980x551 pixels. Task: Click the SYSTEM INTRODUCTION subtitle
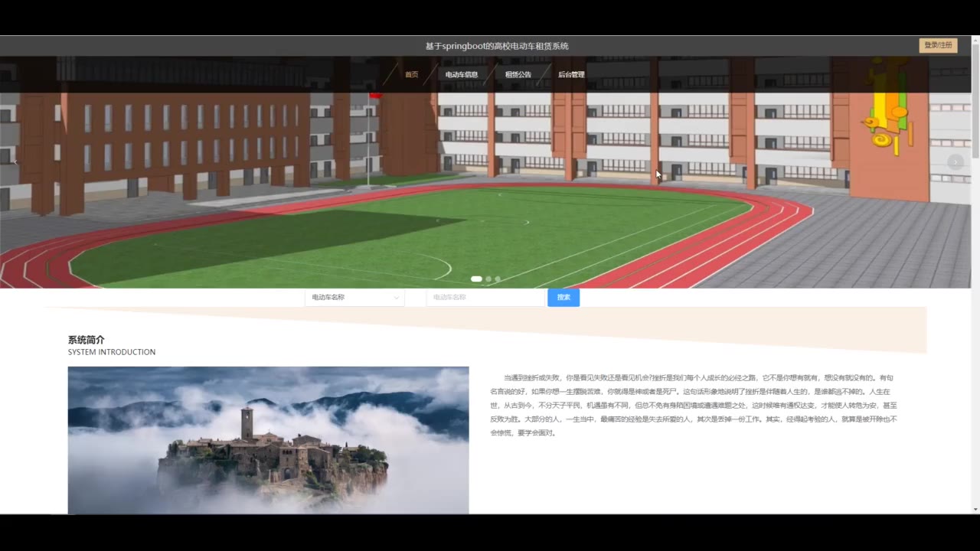112,352
